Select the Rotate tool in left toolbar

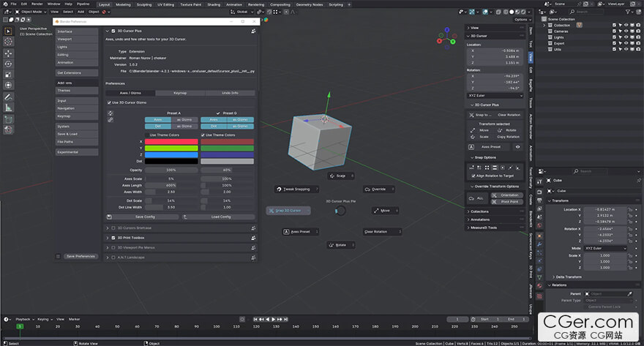pos(8,64)
